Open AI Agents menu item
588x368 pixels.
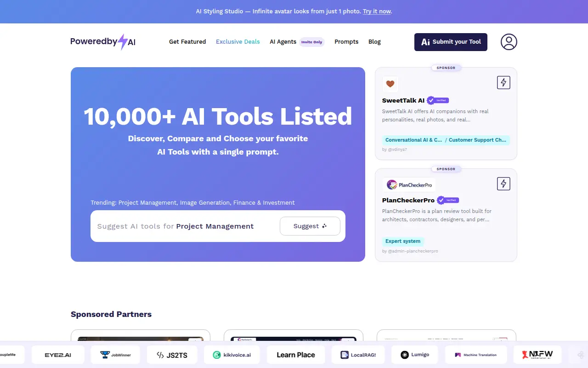point(283,42)
